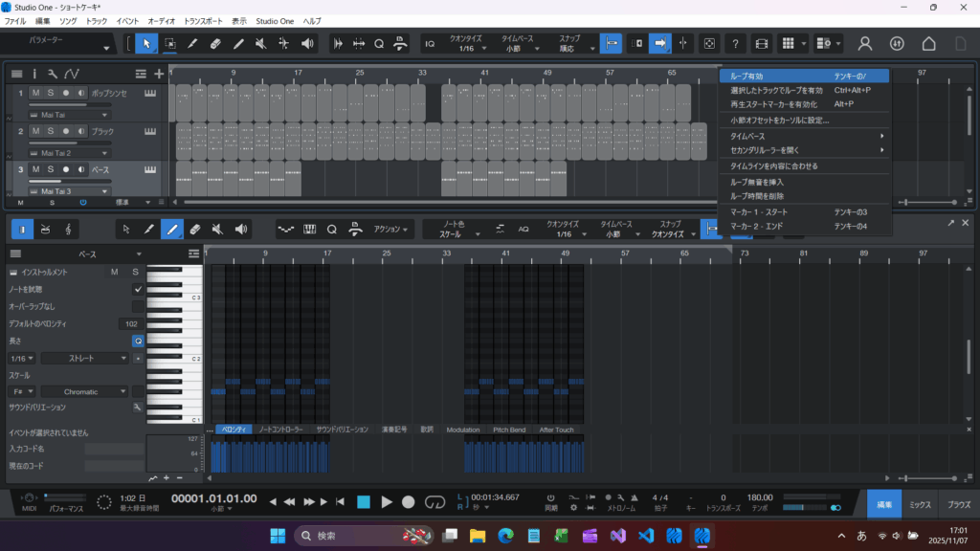The width and height of the screenshot is (980, 551).
Task: Open the アクション dropdown in the editor
Action: (x=392, y=230)
